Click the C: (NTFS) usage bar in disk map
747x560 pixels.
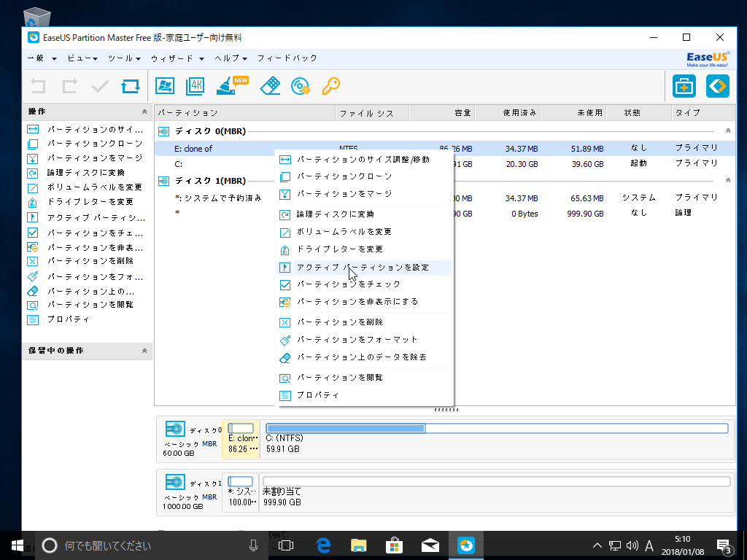[497, 428]
